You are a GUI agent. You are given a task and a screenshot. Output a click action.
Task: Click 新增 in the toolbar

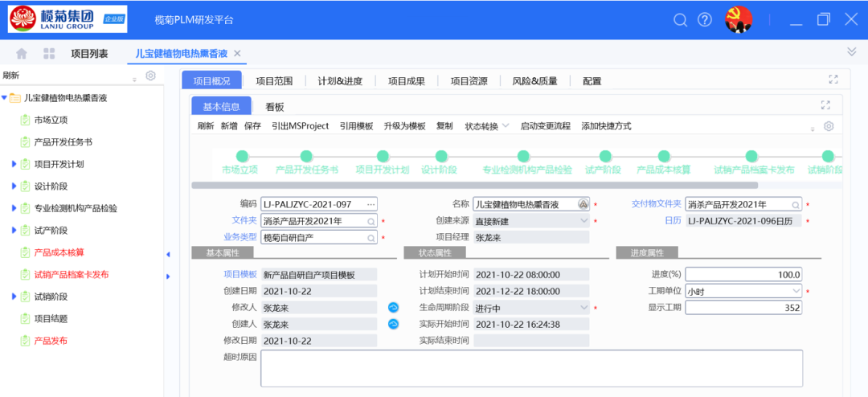pos(229,126)
